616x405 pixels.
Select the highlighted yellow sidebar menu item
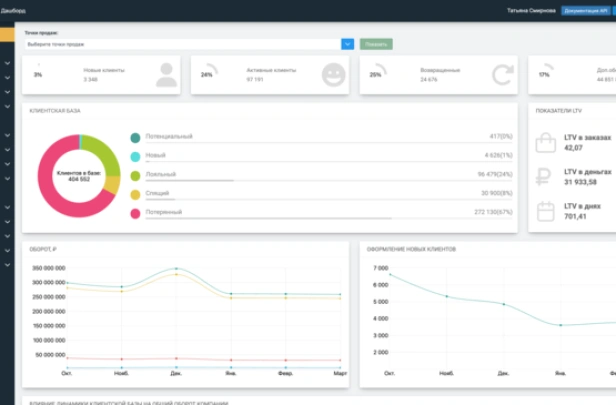pos(6,35)
